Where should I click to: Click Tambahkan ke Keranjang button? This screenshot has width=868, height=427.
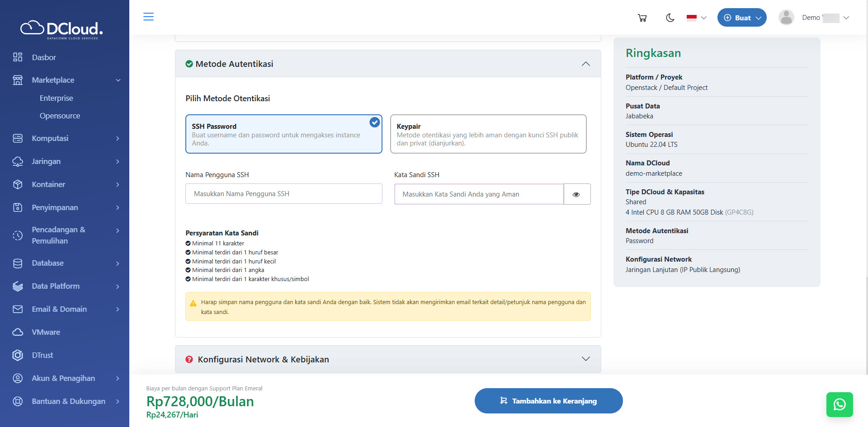pyautogui.click(x=548, y=401)
